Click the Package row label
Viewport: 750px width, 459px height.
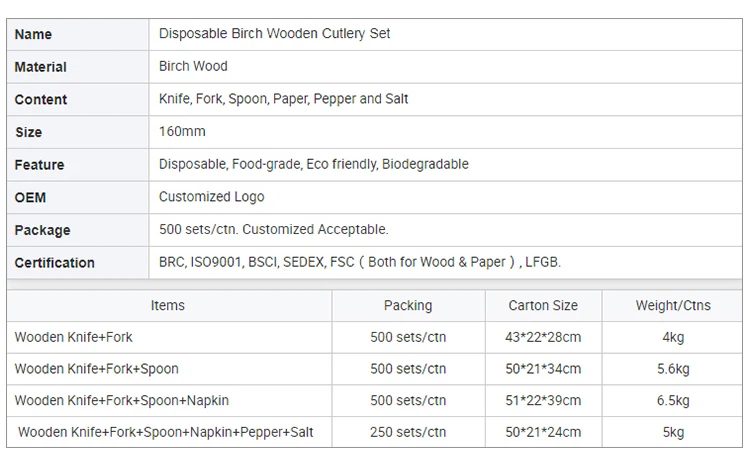[42, 230]
